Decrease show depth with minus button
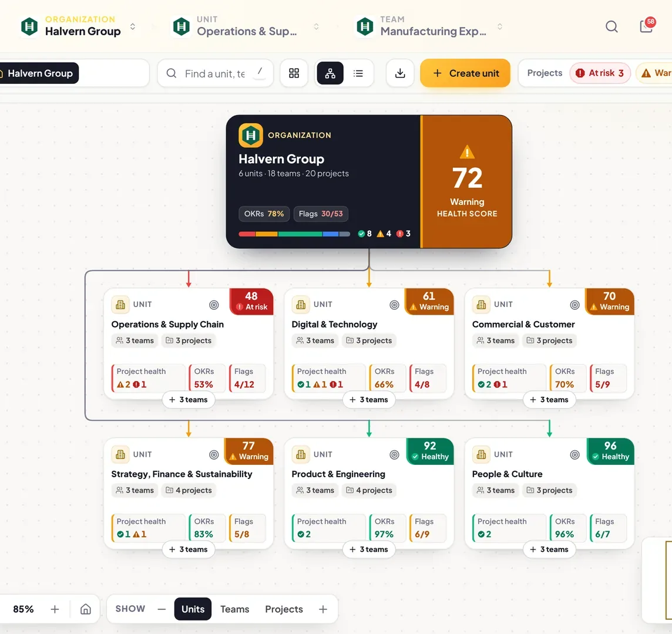 162,609
